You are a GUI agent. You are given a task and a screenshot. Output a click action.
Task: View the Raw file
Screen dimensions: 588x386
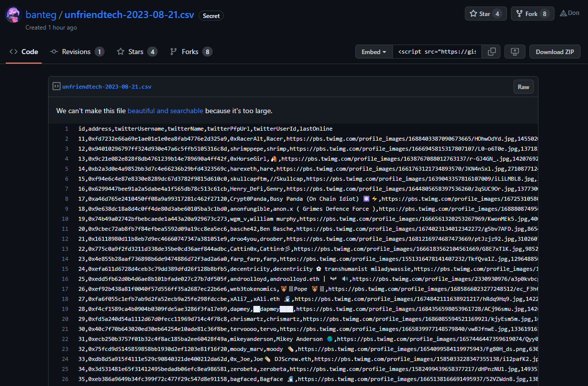(523, 87)
